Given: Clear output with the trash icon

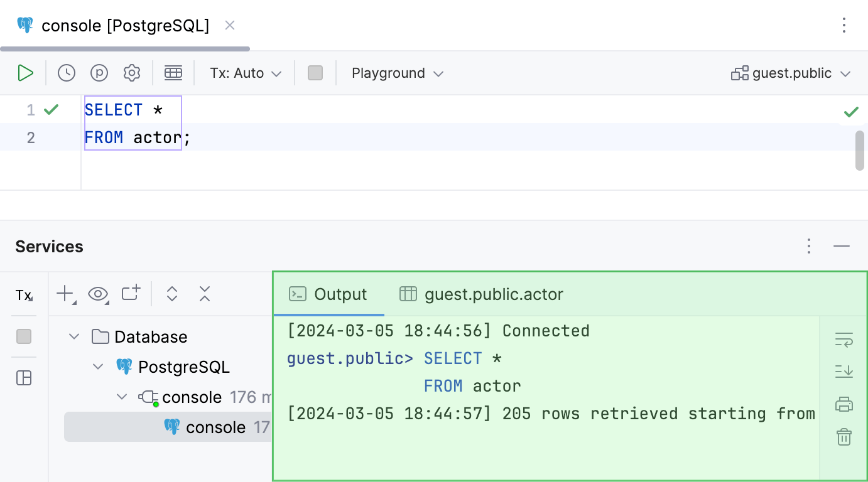Looking at the screenshot, I should (x=844, y=436).
